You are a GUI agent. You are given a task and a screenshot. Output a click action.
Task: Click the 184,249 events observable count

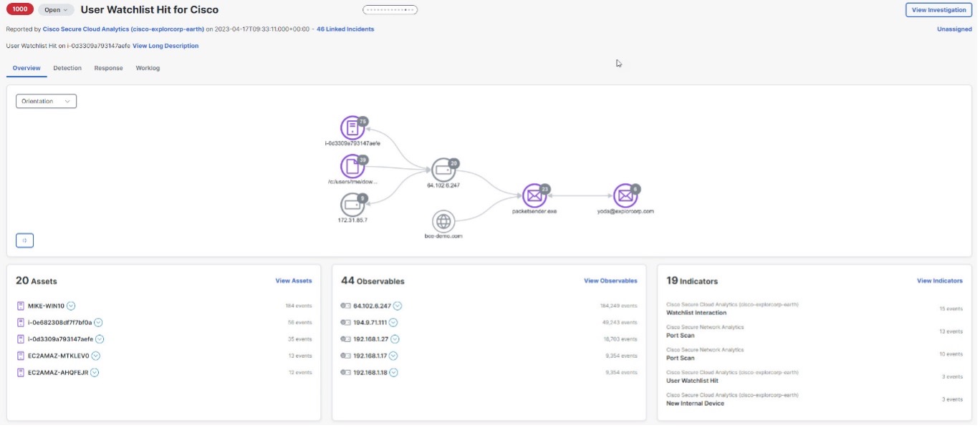619,306
